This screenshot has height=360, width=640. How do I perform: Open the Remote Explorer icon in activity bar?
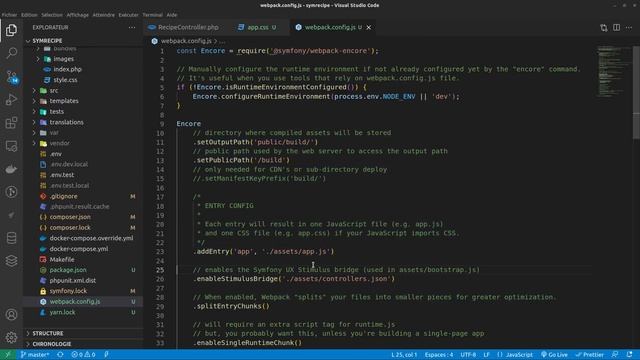tap(11, 146)
